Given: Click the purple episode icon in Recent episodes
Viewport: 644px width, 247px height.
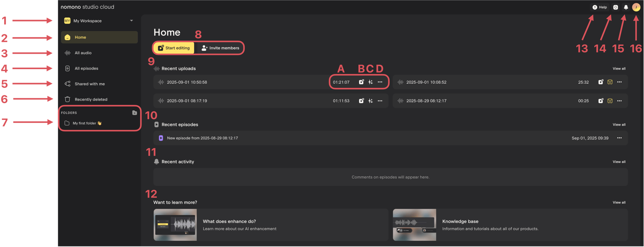Looking at the screenshot, I should click(x=161, y=138).
